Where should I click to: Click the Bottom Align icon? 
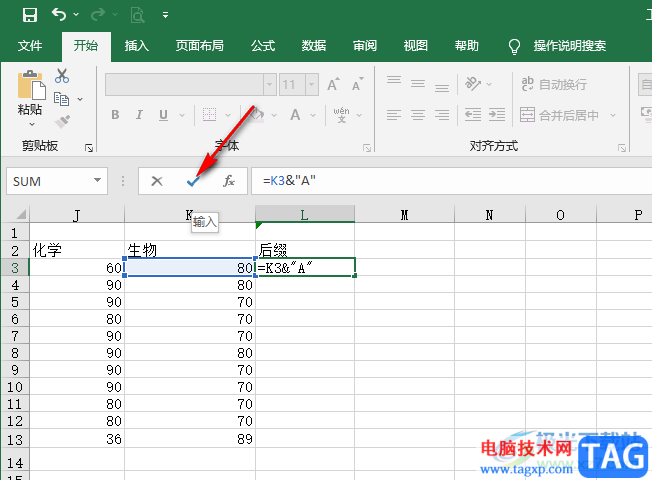442,88
